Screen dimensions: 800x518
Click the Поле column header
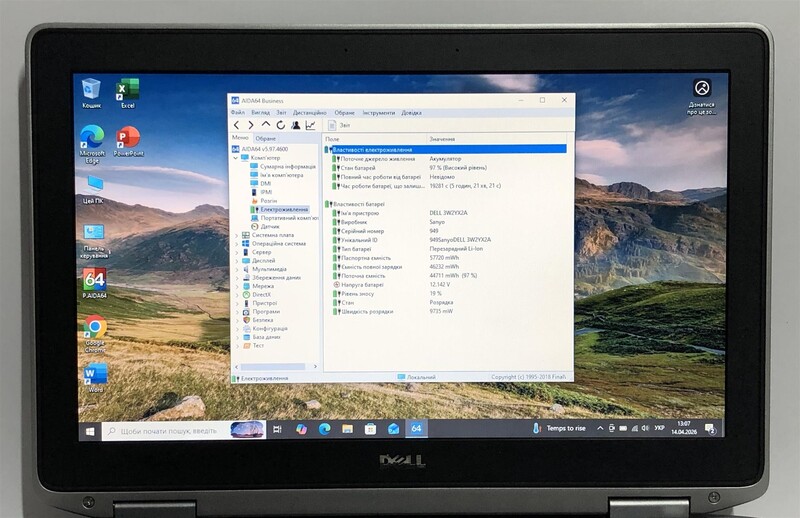[x=374, y=139]
